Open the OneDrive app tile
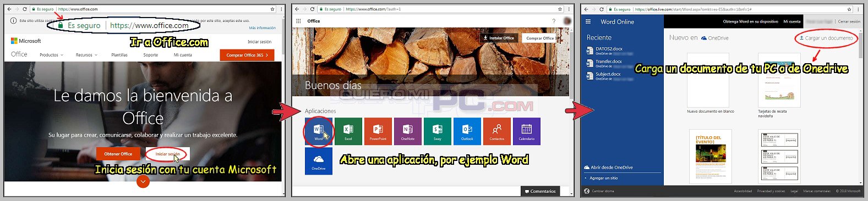This screenshot has height=201, width=868. coord(319,161)
